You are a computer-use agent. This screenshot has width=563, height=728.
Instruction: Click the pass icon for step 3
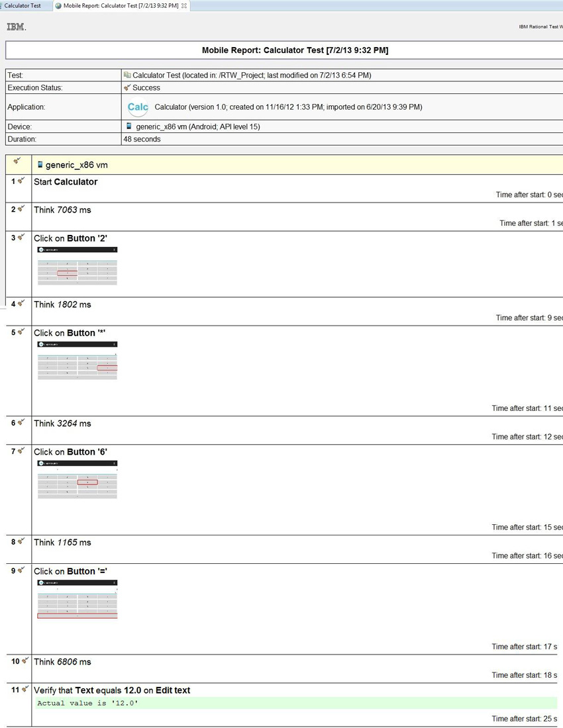click(x=21, y=237)
